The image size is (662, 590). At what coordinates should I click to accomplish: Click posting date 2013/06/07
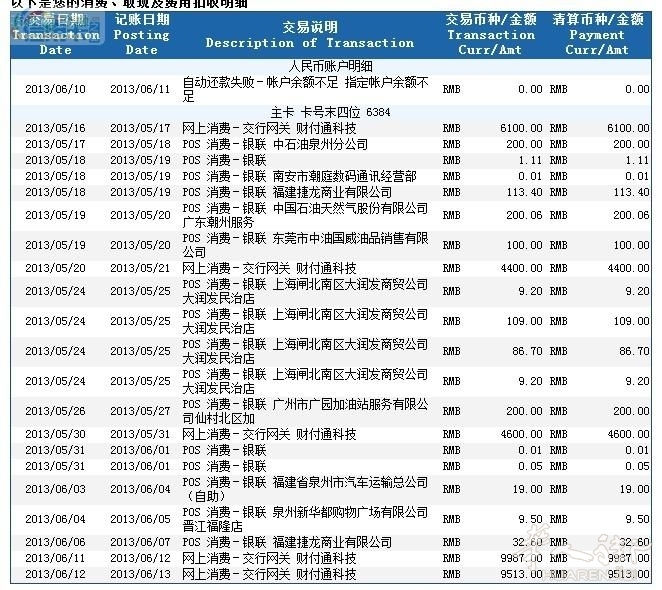(x=140, y=542)
